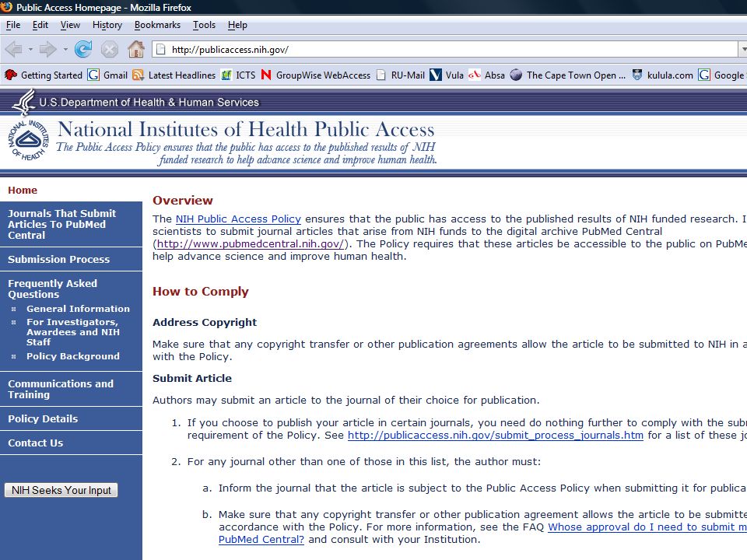Open the Vula bookmark
Screen dimensions: 747x560
[447, 75]
